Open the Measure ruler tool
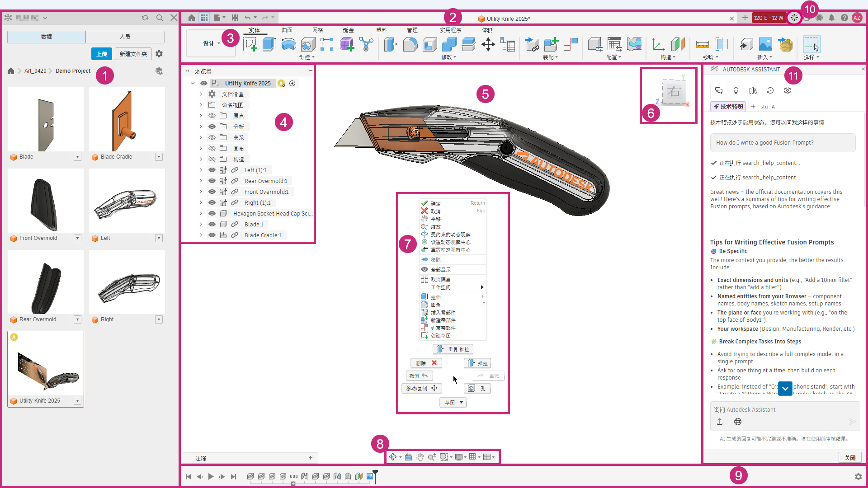 pyautogui.click(x=702, y=44)
